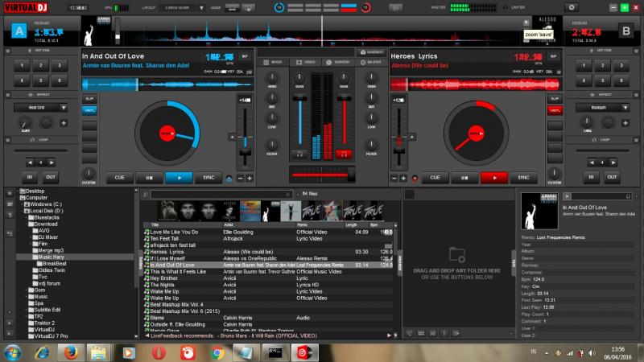Open deck B effect selector dropdown
Screen dimensions: 644x362
click(625, 108)
